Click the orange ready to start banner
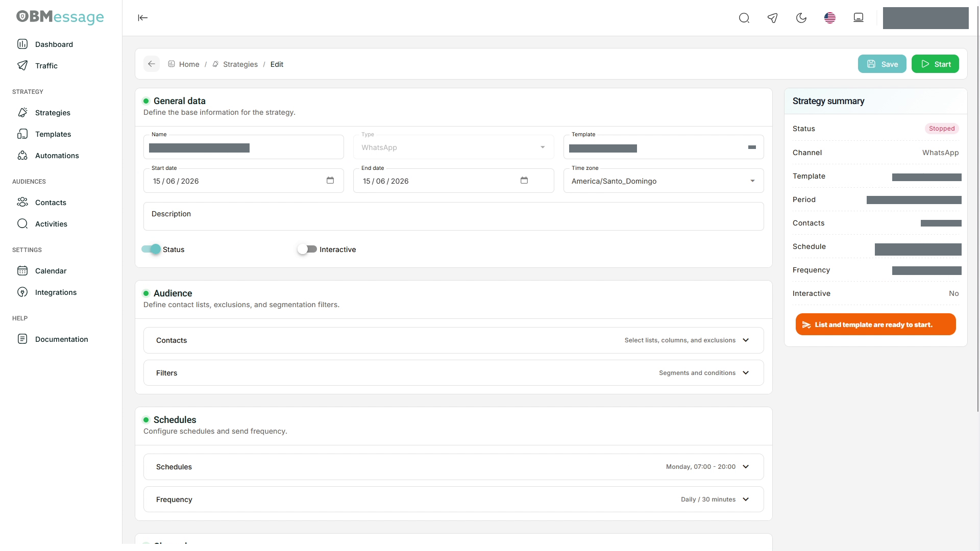The image size is (980, 551). coord(875,324)
